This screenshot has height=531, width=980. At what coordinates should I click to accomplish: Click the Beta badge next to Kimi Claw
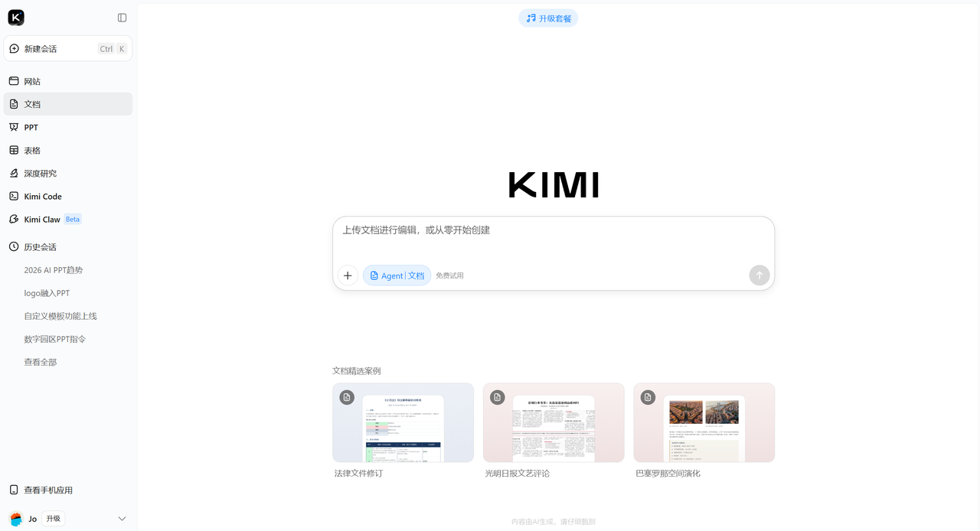[x=72, y=219]
